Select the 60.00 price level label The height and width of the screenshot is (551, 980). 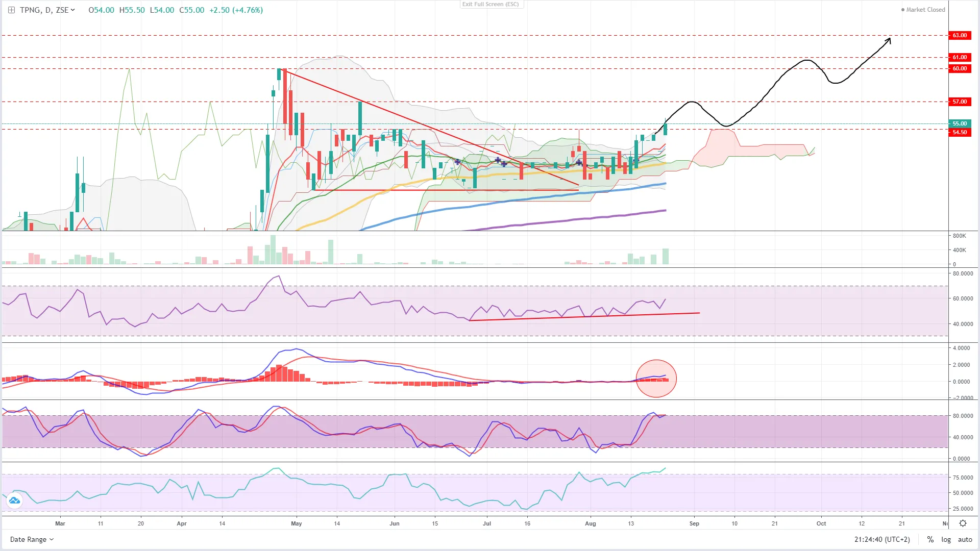960,68
